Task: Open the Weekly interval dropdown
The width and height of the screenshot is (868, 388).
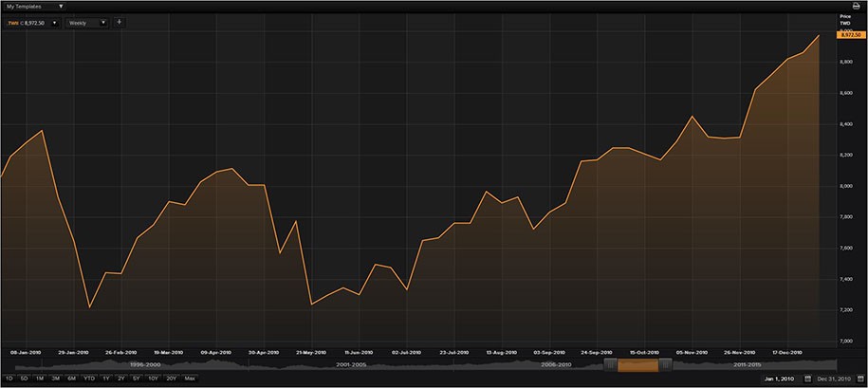Action: click(x=87, y=24)
